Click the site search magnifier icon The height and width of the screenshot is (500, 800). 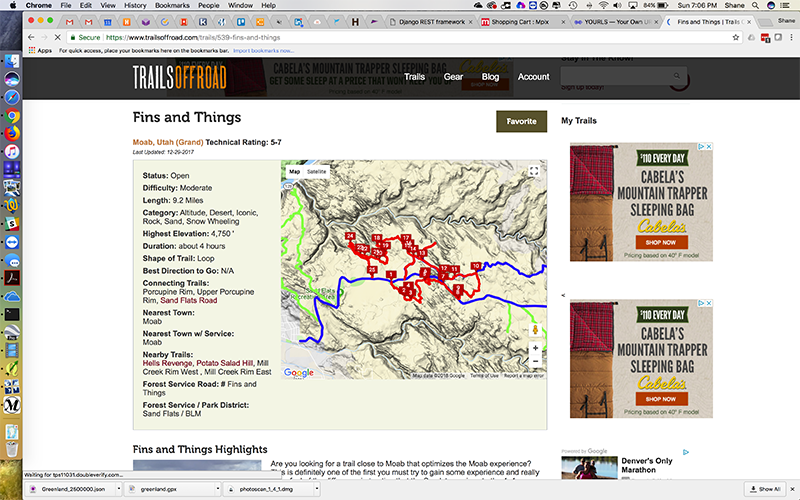click(x=677, y=76)
